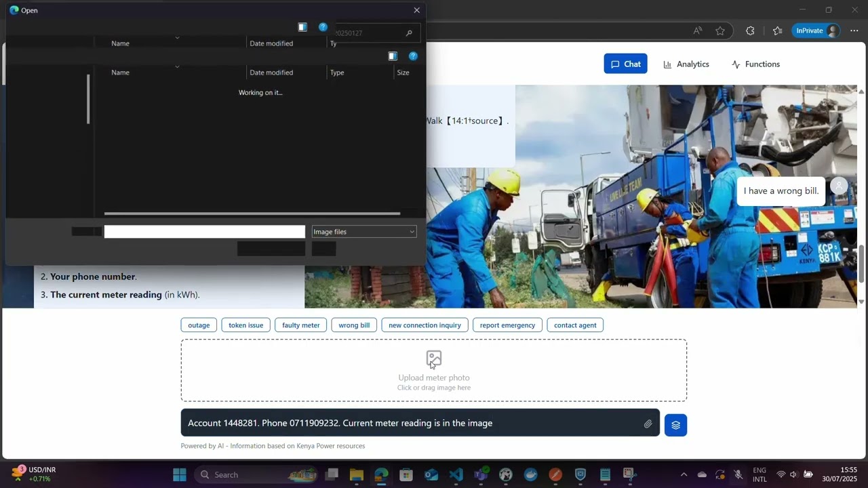Click the 'Powered by AI' footer text
Screen dimensions: 868x488
273,446
